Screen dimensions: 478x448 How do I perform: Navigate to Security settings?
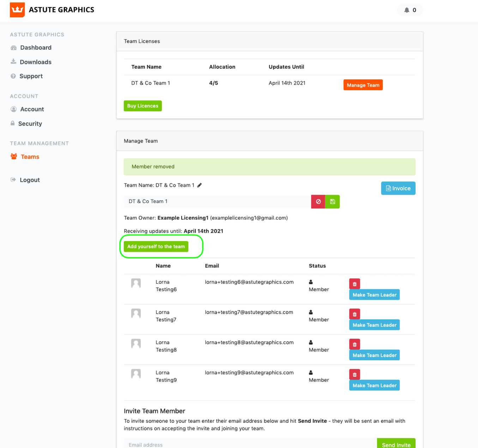(30, 124)
